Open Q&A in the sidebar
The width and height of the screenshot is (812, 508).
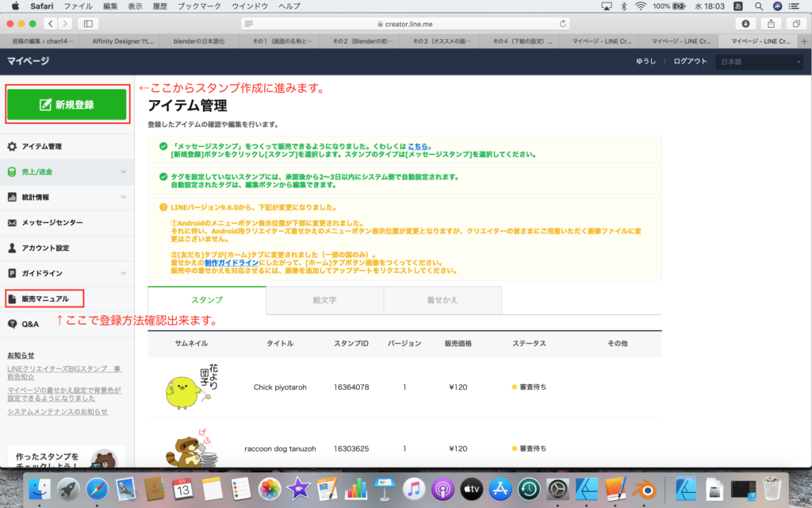(x=67, y=324)
